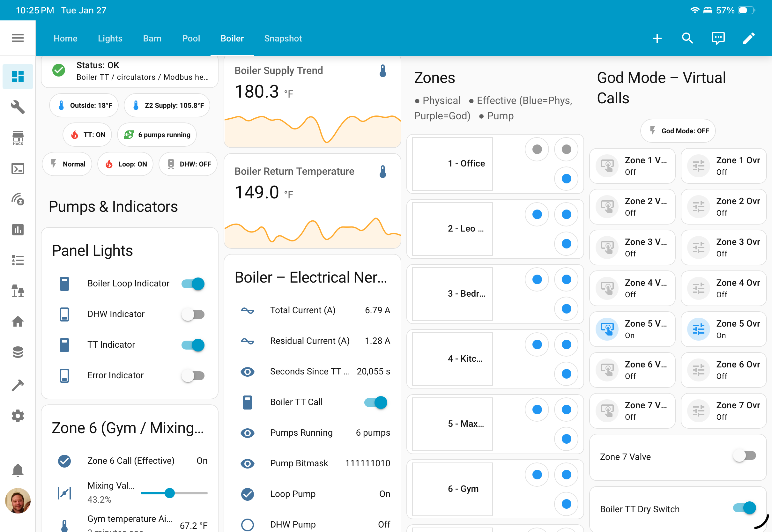Viewport: 772px width, 532px height.
Task: Click the pencil edit dashboard icon
Action: click(749, 38)
